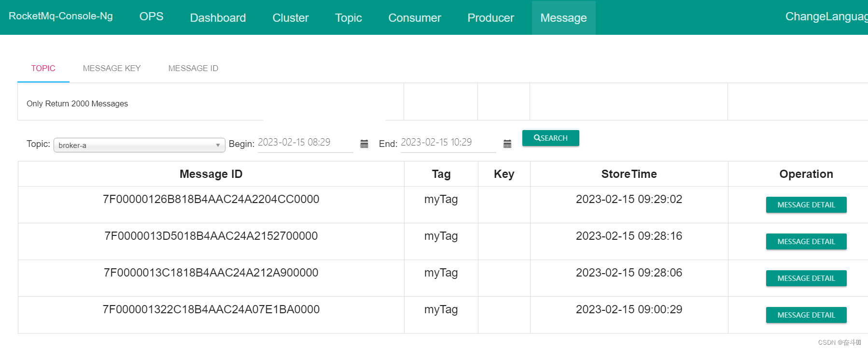Click the Key column header
The width and height of the screenshot is (868, 350).
504,174
